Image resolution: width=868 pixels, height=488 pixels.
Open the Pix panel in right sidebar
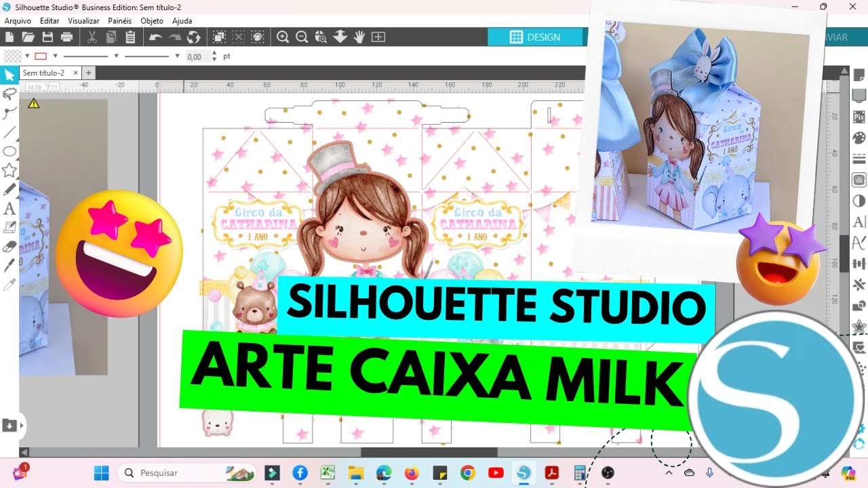(859, 117)
